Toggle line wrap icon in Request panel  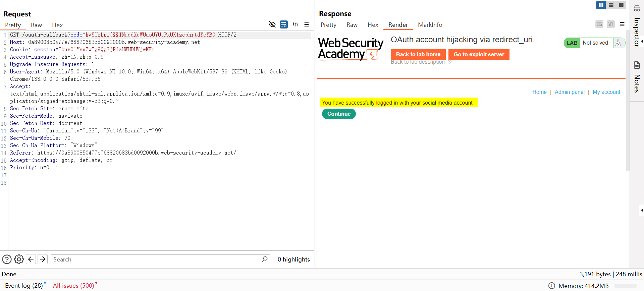(284, 24)
